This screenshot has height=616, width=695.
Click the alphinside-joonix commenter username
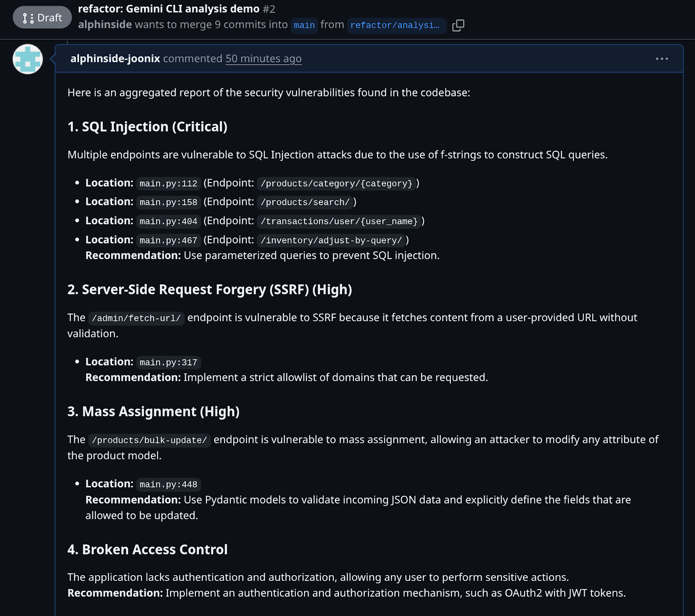[115, 59]
